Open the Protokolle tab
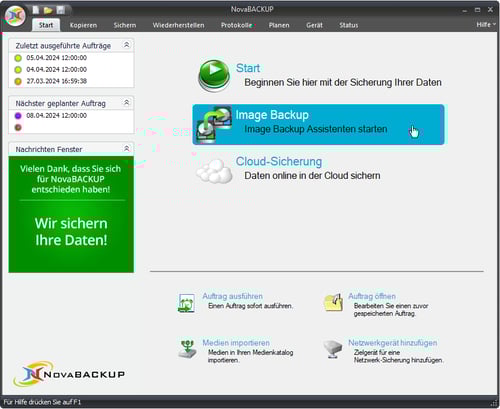The image size is (500, 409). click(x=237, y=25)
